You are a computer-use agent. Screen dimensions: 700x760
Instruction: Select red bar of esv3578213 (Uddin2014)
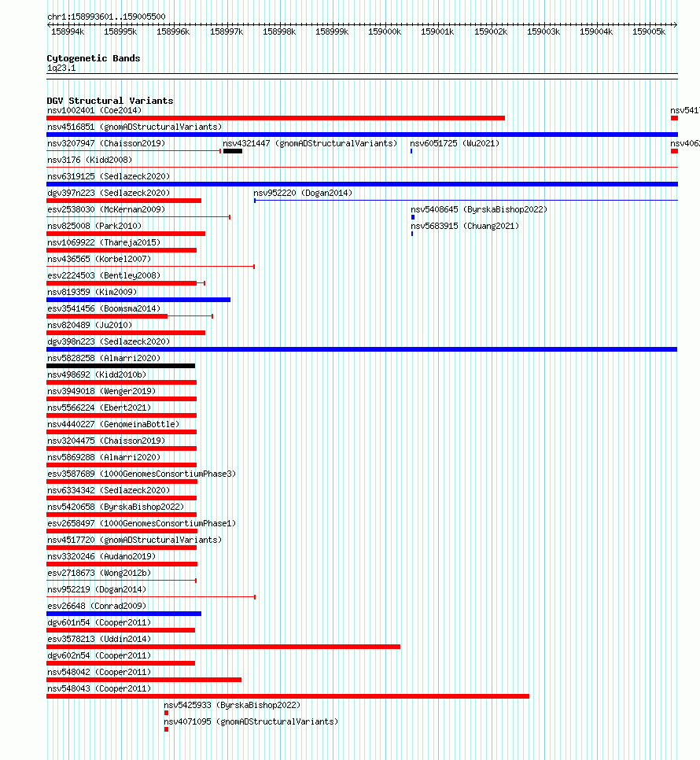click(223, 647)
